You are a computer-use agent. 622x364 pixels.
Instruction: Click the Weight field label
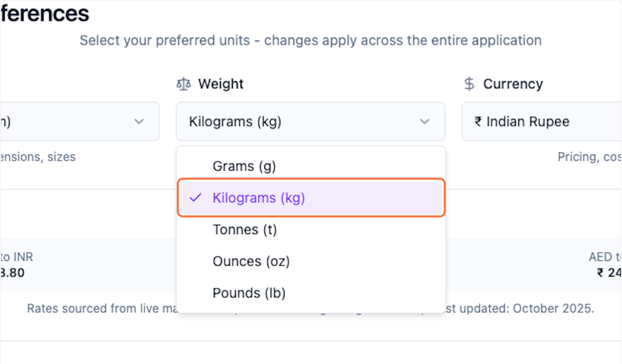[221, 84]
